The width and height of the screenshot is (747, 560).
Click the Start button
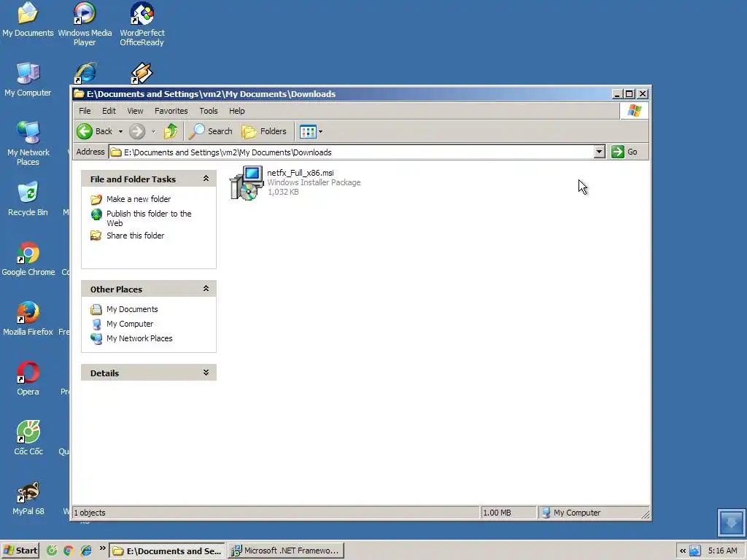[20, 551]
